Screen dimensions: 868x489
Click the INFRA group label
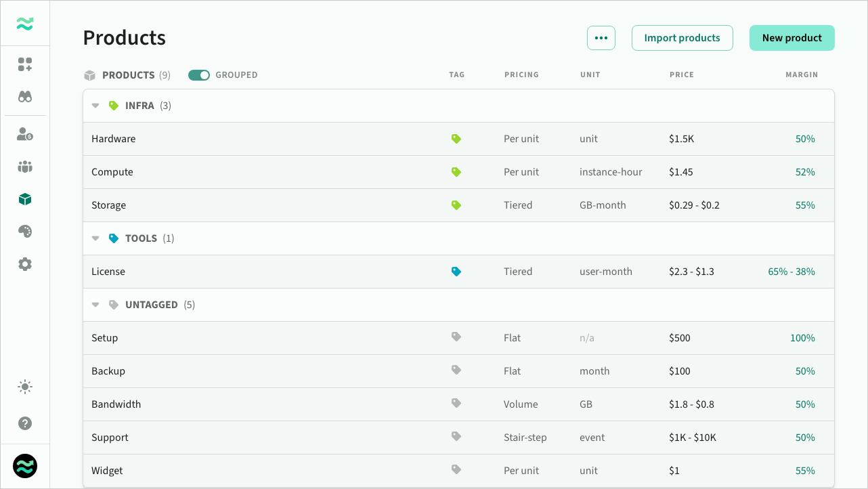139,106
